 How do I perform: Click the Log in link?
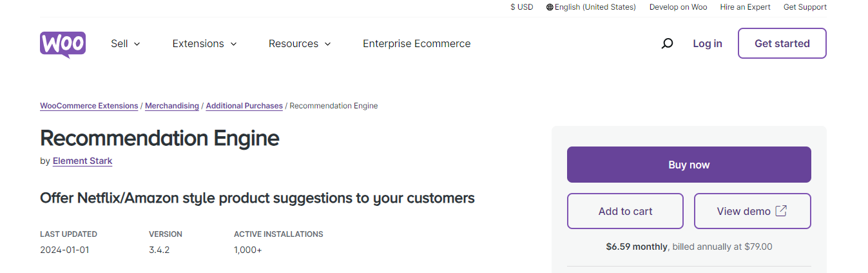point(708,43)
